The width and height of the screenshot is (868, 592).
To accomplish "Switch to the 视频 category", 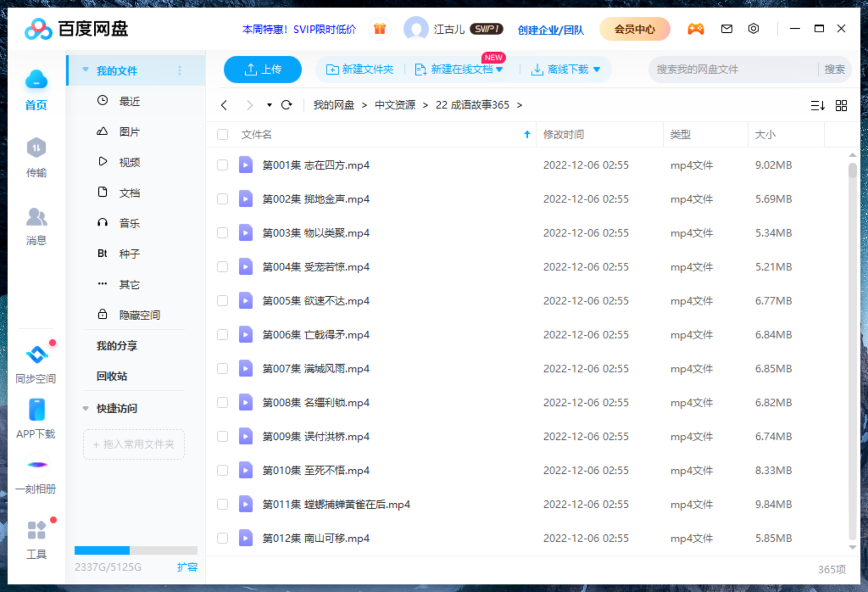I will click(129, 162).
